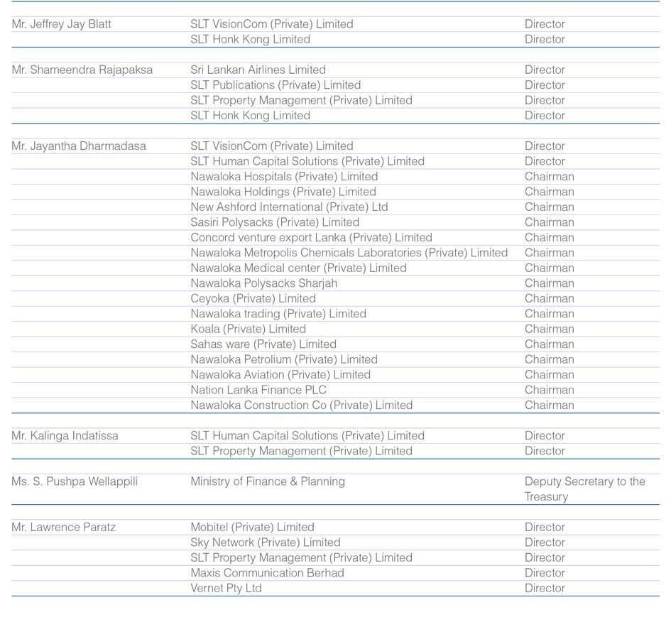Click Mr. Lawrence Paratz name
671x644 pixels.
tap(63, 527)
